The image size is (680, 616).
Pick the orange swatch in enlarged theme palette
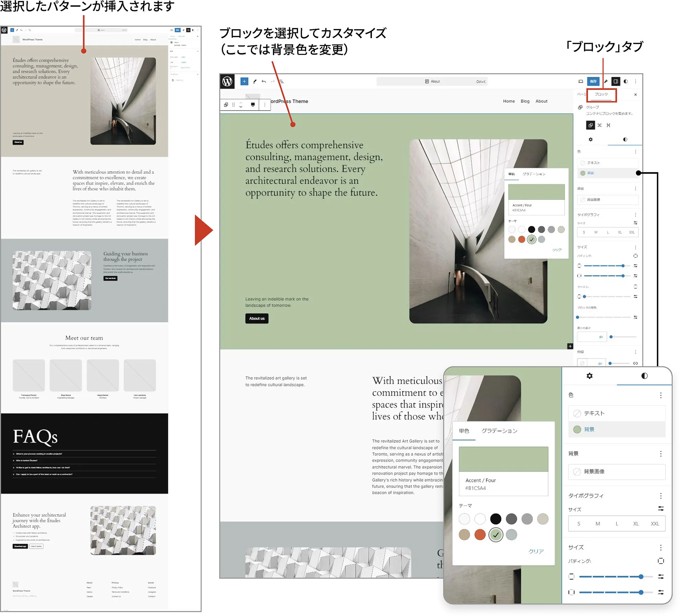pos(480,535)
